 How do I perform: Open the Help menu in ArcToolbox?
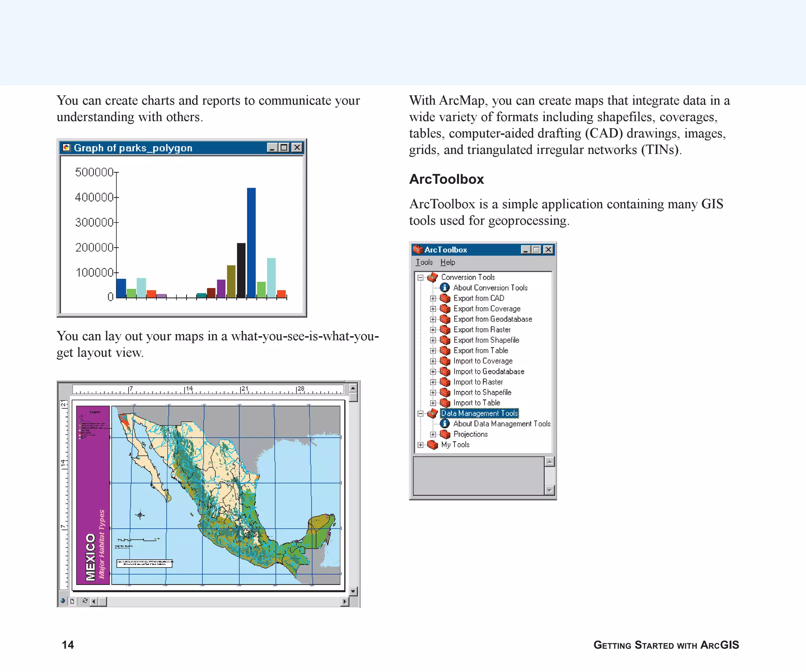pos(447,262)
